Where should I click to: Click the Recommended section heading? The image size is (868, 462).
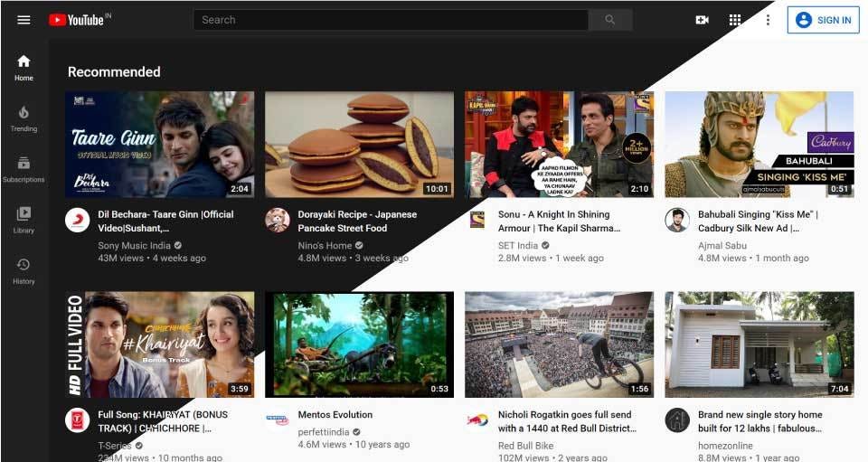[x=114, y=72]
